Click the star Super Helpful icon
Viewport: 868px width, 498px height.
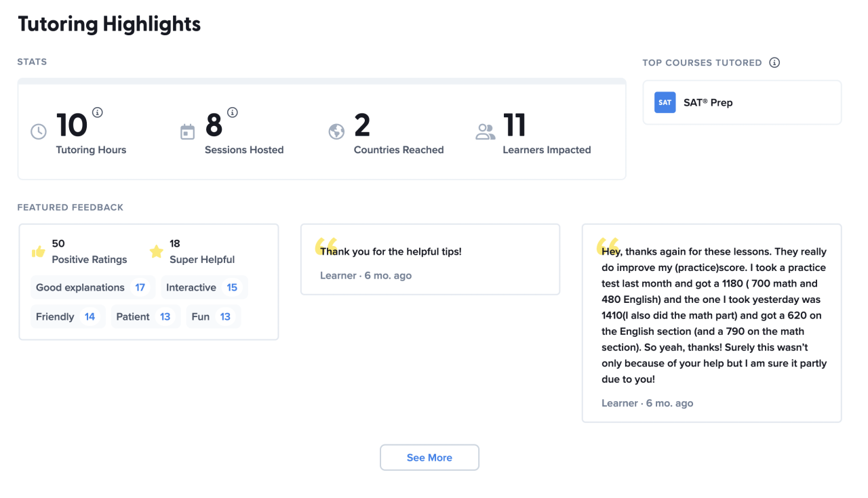[x=157, y=252]
